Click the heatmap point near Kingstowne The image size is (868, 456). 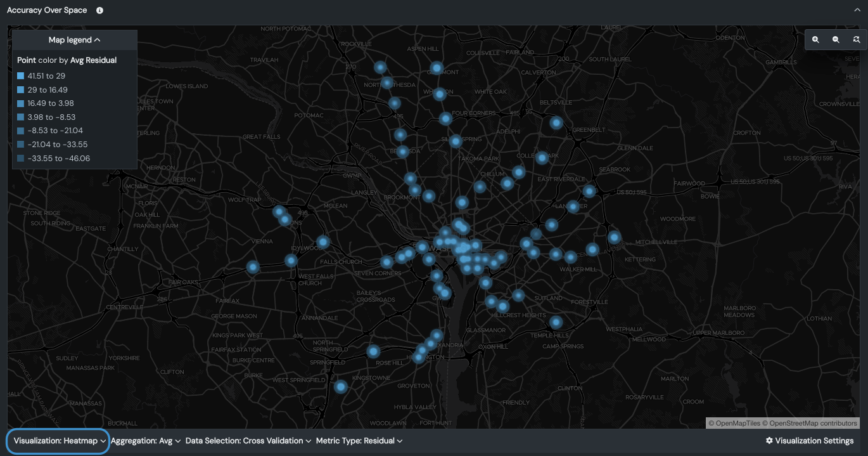[x=341, y=386]
